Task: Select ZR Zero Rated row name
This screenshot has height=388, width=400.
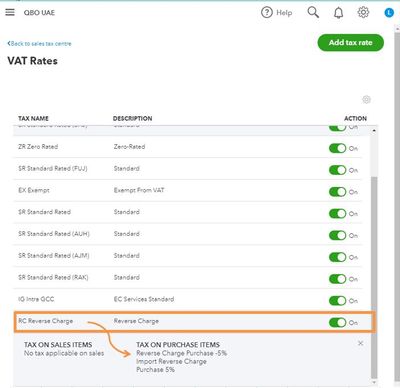Action: coord(38,147)
